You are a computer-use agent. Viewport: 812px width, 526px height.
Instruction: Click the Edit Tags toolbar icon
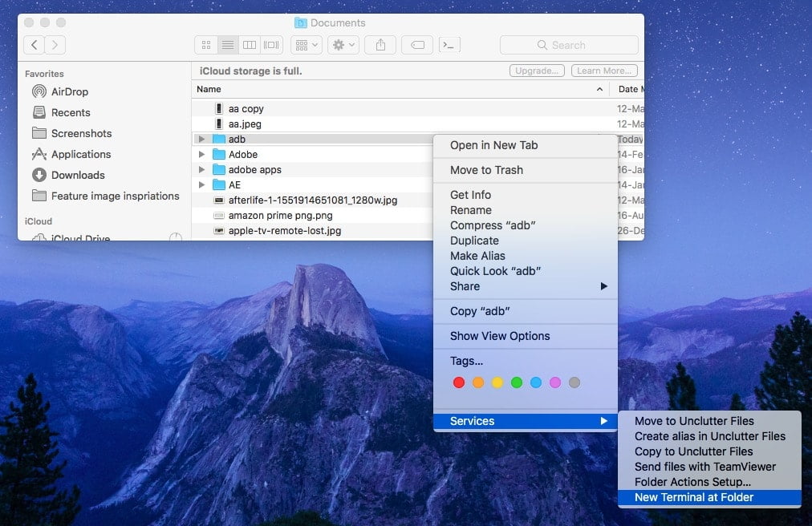coord(416,44)
